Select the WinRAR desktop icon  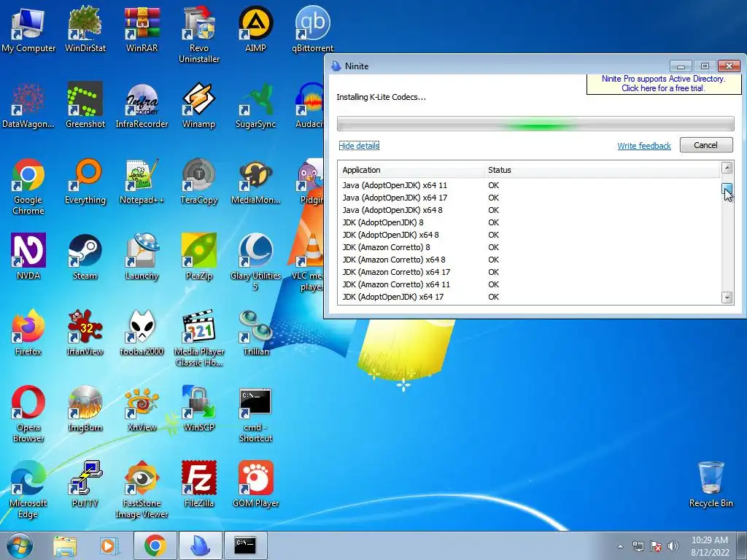[x=142, y=29]
